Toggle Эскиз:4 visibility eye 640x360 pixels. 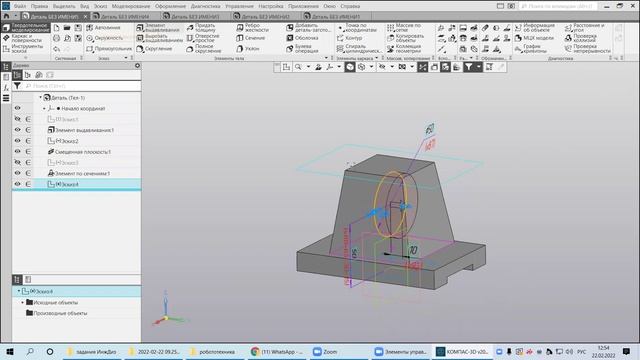tap(18, 184)
